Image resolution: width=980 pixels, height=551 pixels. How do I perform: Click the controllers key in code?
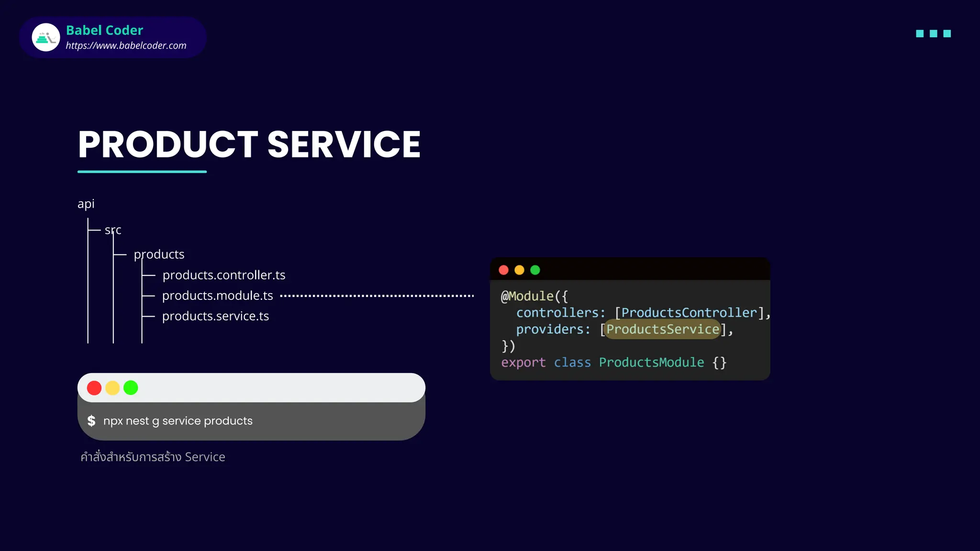click(557, 313)
